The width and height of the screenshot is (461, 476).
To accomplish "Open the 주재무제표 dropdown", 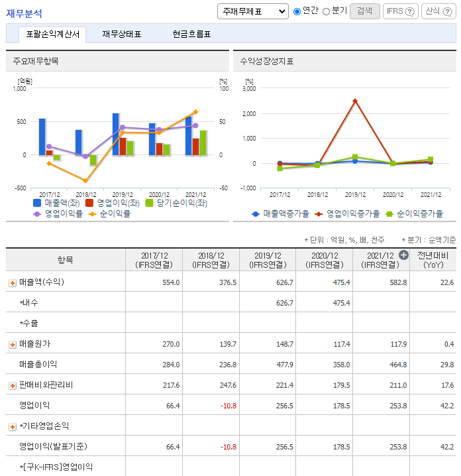I will click(252, 11).
